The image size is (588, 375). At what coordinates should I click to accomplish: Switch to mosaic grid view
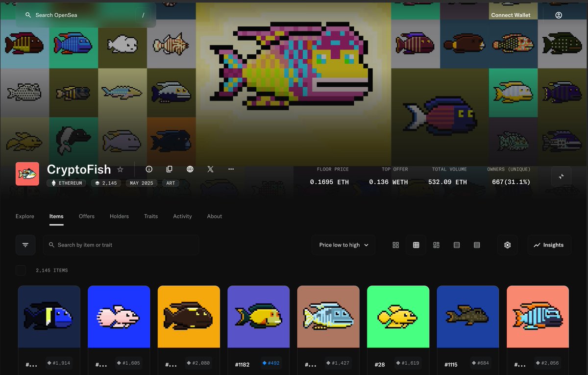(436, 245)
